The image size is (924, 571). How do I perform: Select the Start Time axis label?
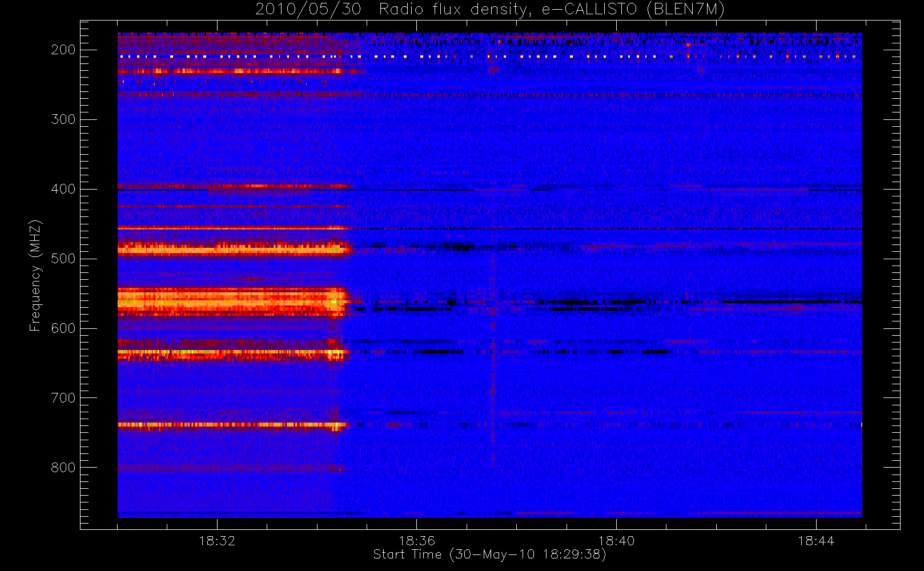pos(489,554)
